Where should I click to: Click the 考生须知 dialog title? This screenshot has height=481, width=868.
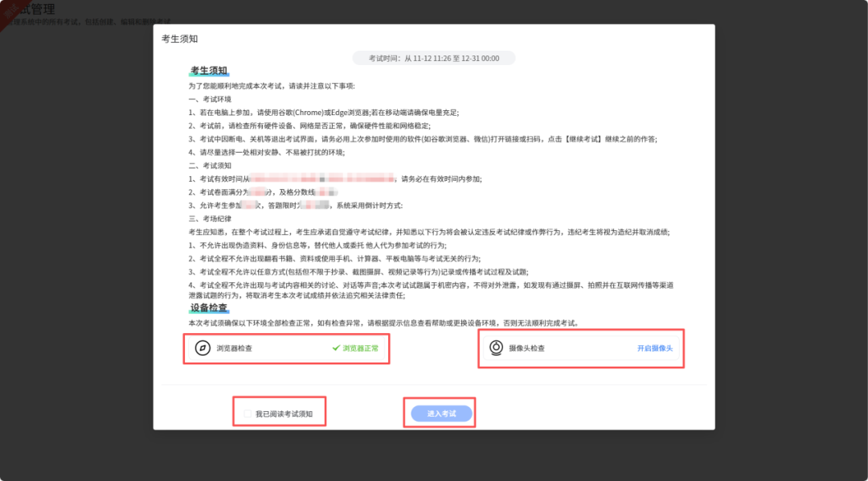click(179, 39)
